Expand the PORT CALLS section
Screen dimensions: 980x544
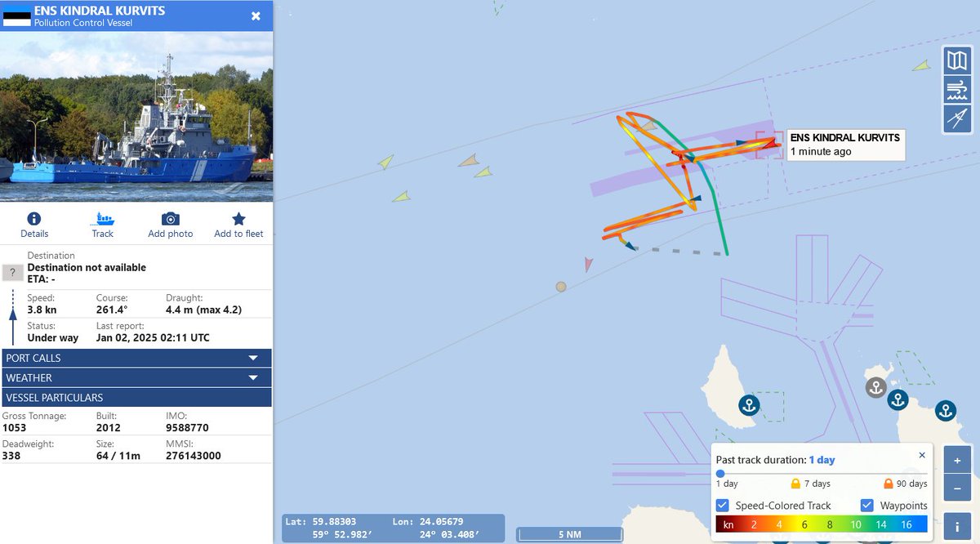136,358
